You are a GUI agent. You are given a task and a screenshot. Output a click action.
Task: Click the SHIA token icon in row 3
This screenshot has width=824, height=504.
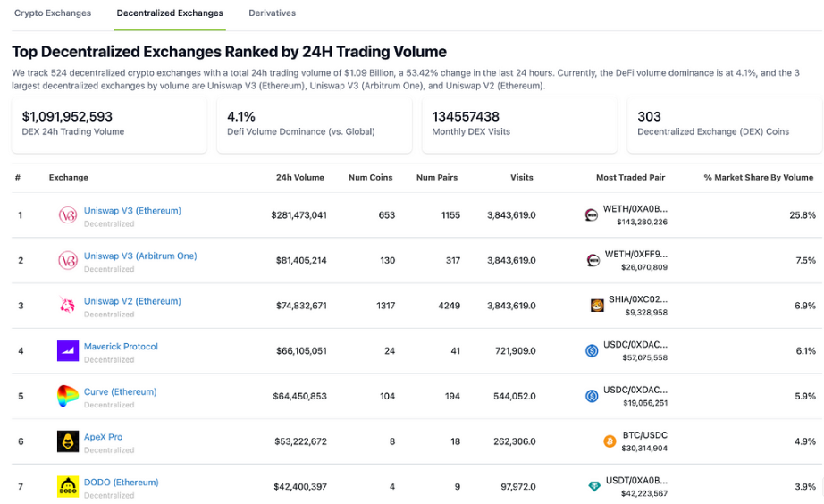(597, 306)
